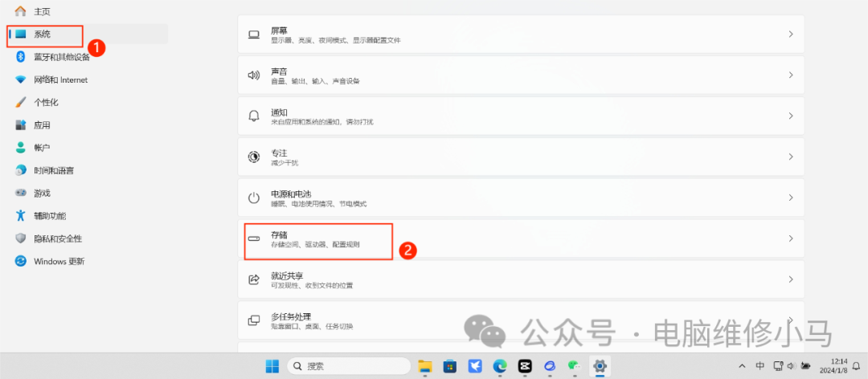Expand the 声音 row chevron

tap(791, 75)
